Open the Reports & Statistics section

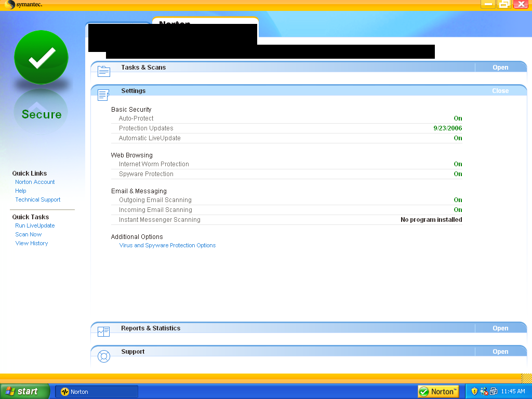500,328
